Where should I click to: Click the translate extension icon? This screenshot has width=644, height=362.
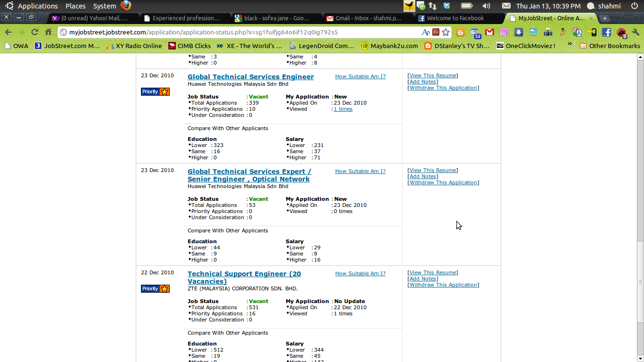[577, 32]
